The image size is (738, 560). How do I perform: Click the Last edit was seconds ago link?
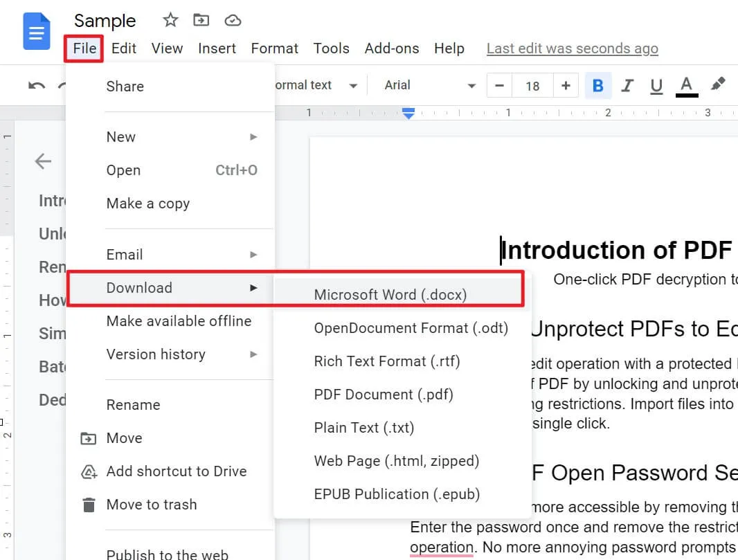[x=572, y=48]
